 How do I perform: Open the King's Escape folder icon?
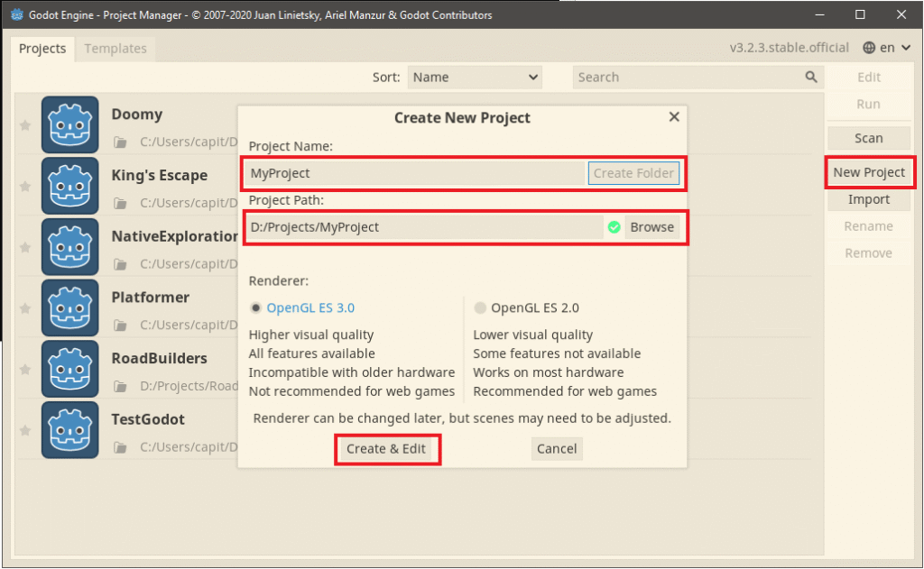point(120,203)
